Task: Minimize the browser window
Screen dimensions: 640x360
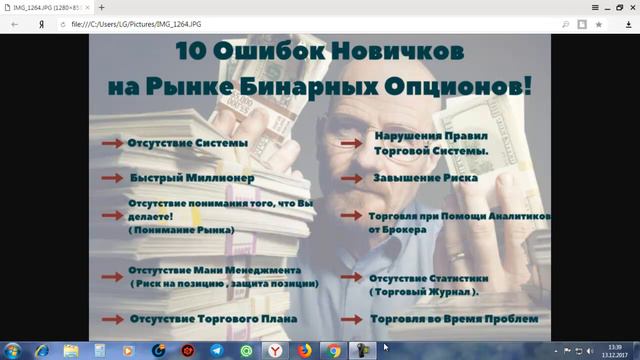Action: click(607, 8)
